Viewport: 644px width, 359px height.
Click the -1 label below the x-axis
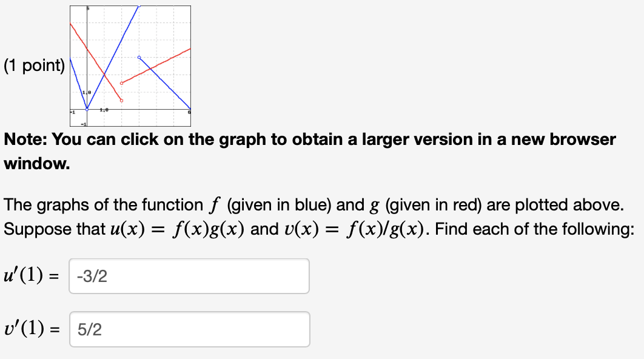tap(84, 124)
